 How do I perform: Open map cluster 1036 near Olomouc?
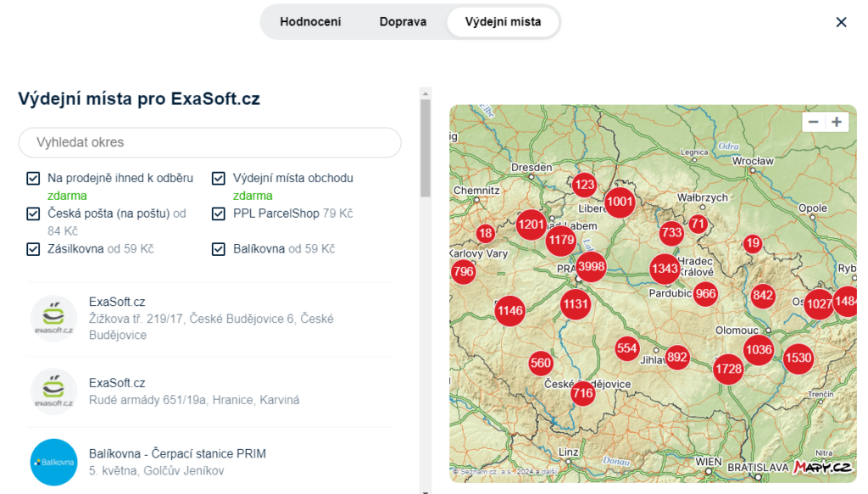tap(759, 350)
